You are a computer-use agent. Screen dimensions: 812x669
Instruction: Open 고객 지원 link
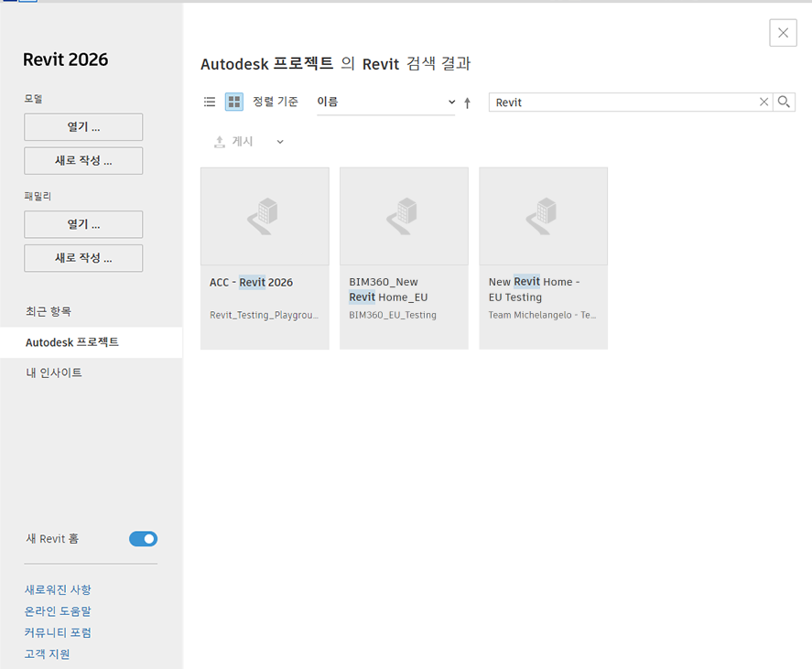[47, 654]
